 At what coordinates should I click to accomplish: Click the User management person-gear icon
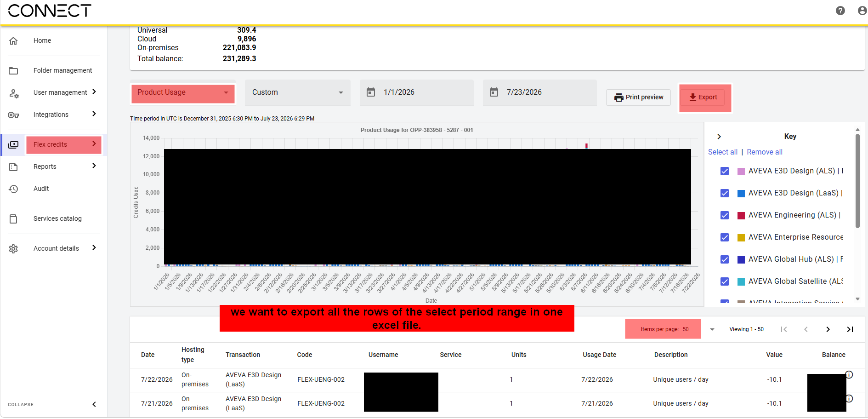pos(14,93)
